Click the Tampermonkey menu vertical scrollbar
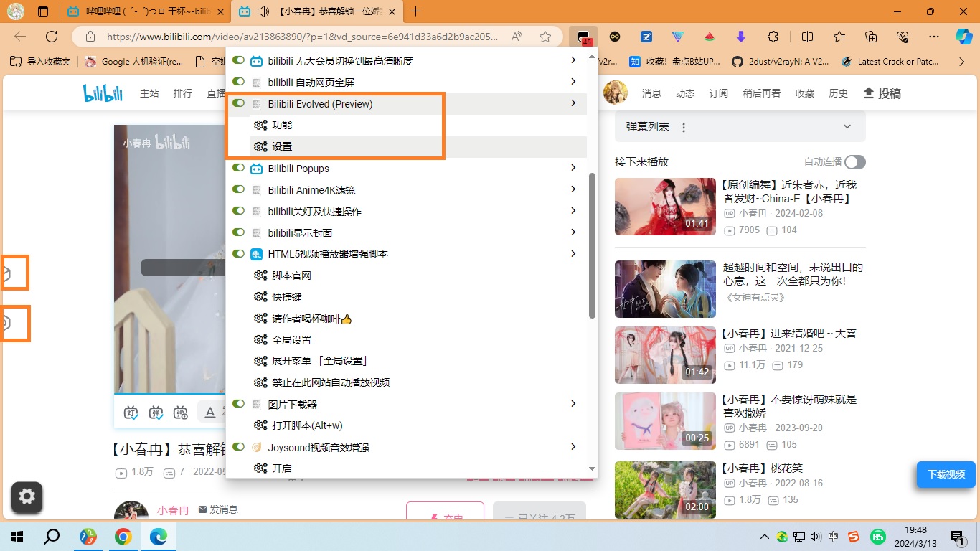 (592, 245)
